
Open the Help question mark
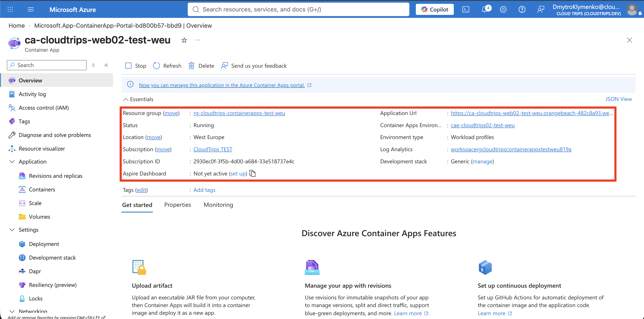coord(522,10)
